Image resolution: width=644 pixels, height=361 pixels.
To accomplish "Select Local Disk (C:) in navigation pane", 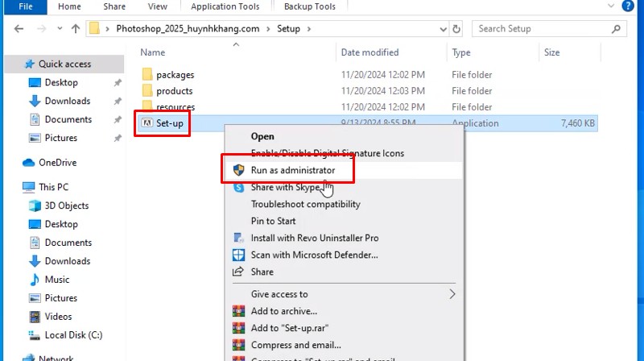I will (x=73, y=335).
